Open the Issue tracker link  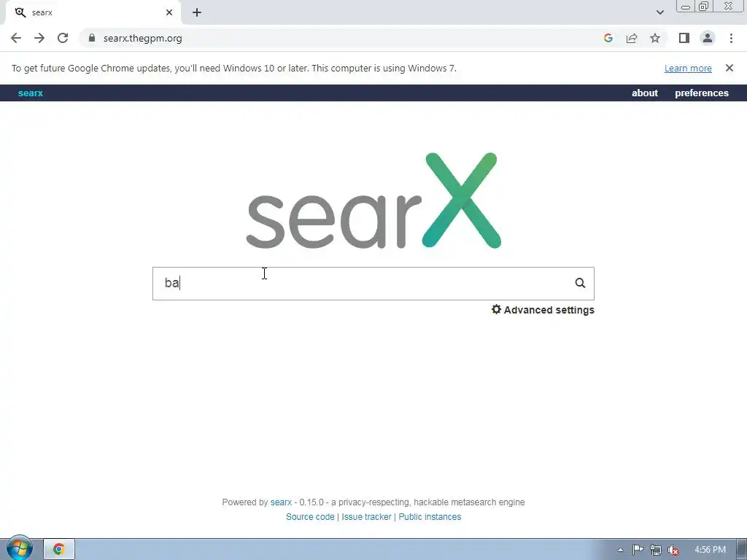[x=366, y=517]
